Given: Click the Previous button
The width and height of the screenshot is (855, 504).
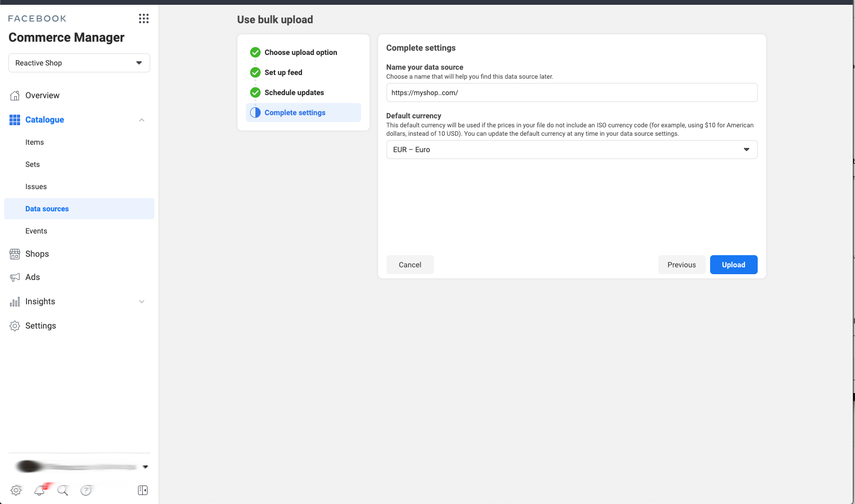Looking at the screenshot, I should (x=682, y=265).
